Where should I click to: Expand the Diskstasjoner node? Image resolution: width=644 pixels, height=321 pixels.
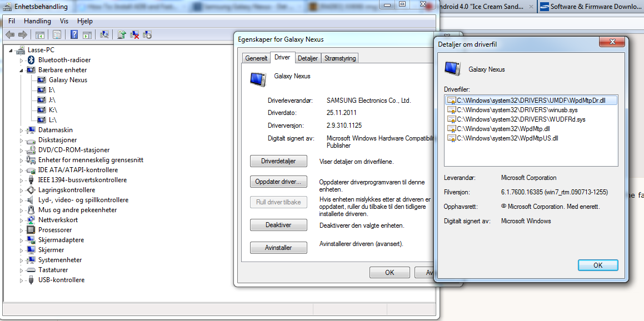pyautogui.click(x=21, y=140)
